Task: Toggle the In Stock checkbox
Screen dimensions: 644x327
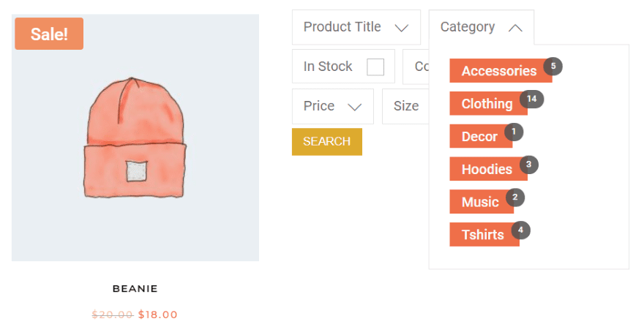Action: coord(375,67)
